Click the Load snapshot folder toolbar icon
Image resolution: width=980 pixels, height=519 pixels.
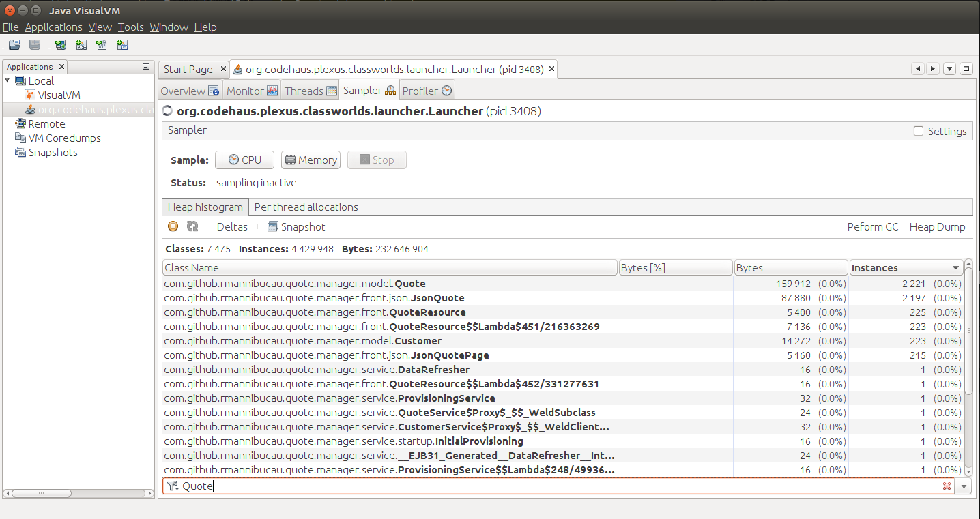pos(14,45)
